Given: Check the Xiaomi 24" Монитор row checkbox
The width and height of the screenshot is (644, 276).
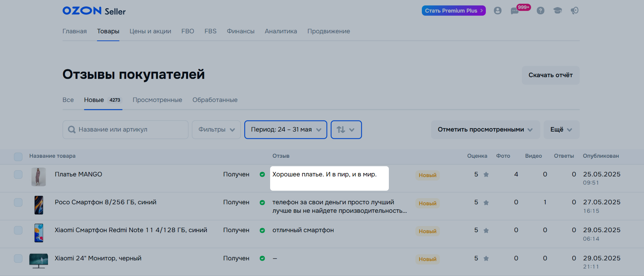Looking at the screenshot, I should [18, 258].
